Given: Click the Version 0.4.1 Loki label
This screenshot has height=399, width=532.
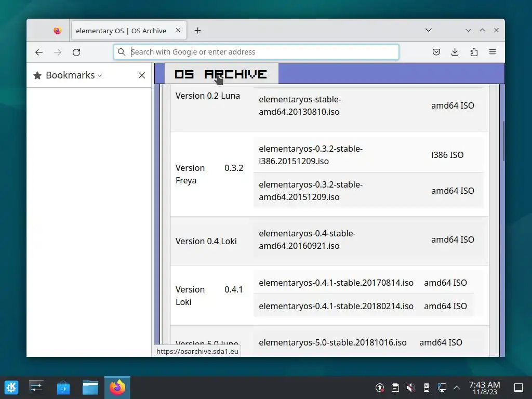Looking at the screenshot, I should pyautogui.click(x=209, y=296).
